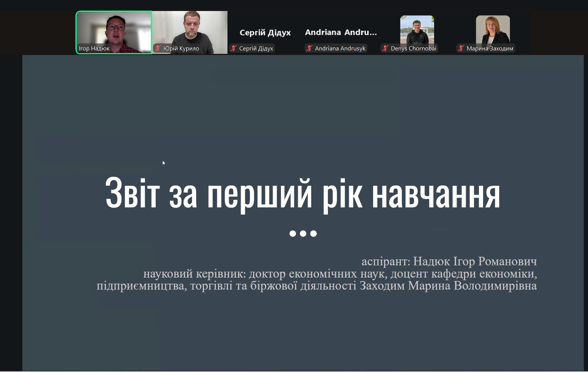
Task: Click the small Andriana Andrusyk name label
Action: (340, 49)
